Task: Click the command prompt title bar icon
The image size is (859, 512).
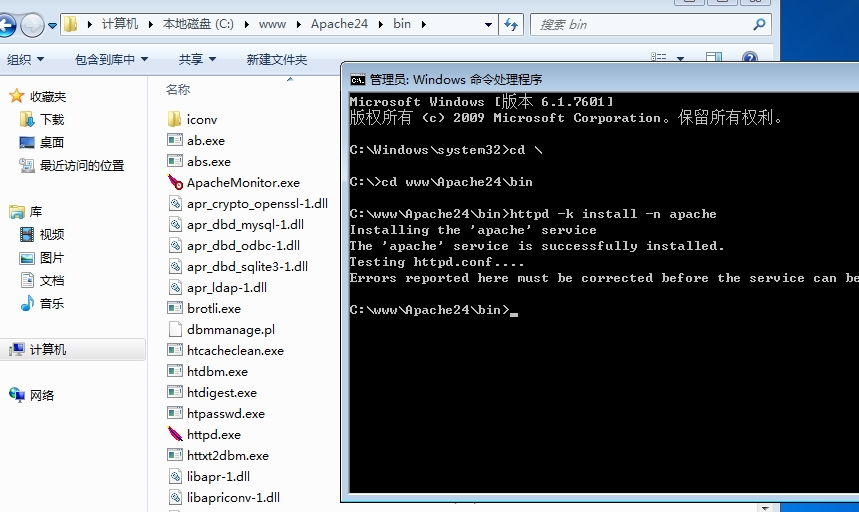Action: click(358, 80)
